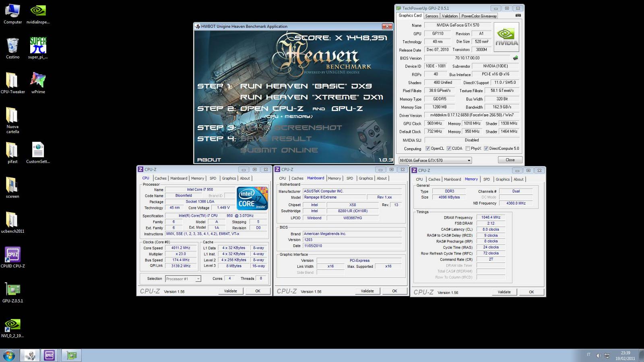Open the nvidiaInspector desktop icon
The height and width of the screenshot is (362, 644).
coord(38,14)
